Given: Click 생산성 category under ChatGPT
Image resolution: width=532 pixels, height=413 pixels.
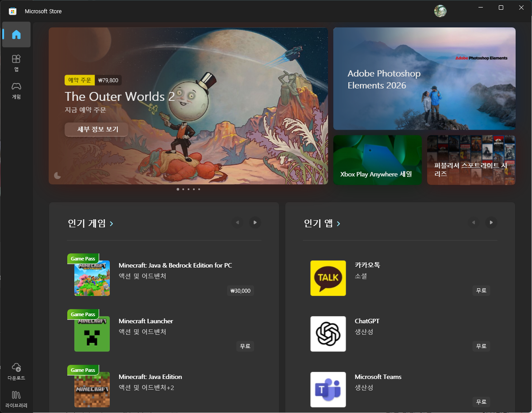Looking at the screenshot, I should click(x=364, y=332).
